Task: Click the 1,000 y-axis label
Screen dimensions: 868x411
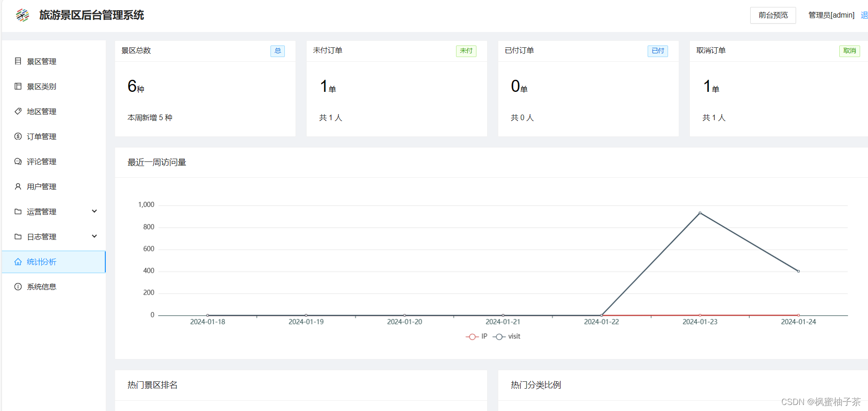Action: (146, 205)
